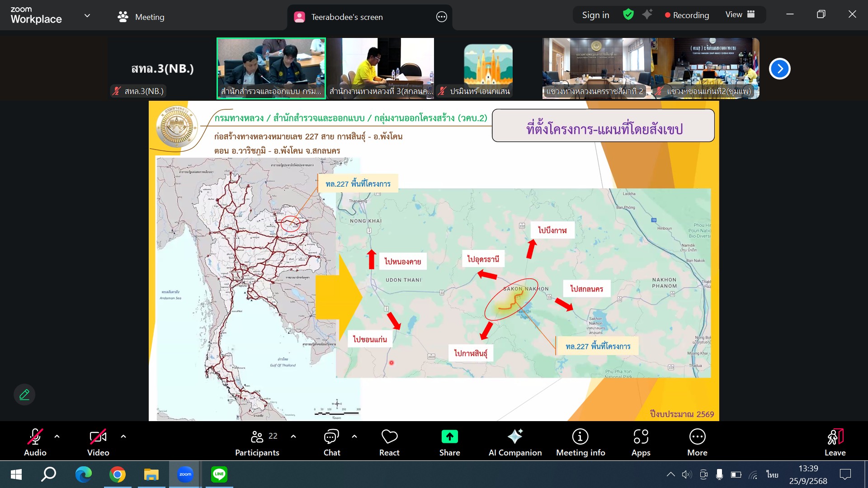Open the View layout menu
Viewport: 868px width, 488px height.
740,14
